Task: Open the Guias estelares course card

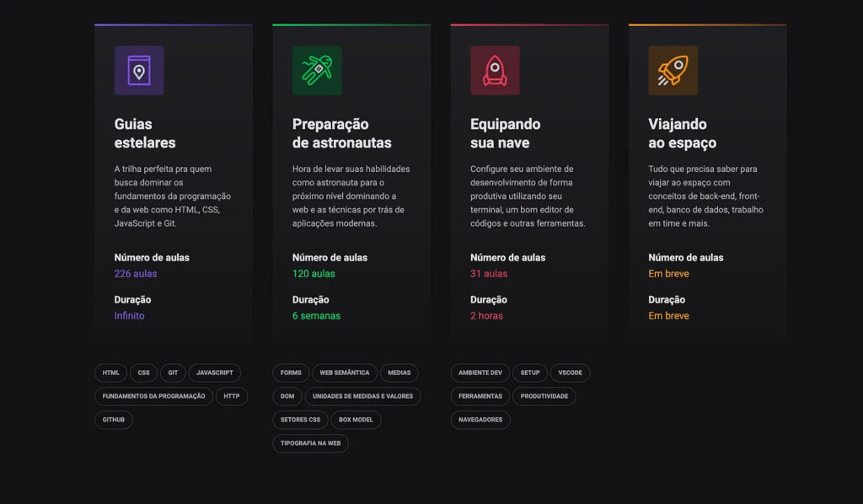Action: coord(173,181)
